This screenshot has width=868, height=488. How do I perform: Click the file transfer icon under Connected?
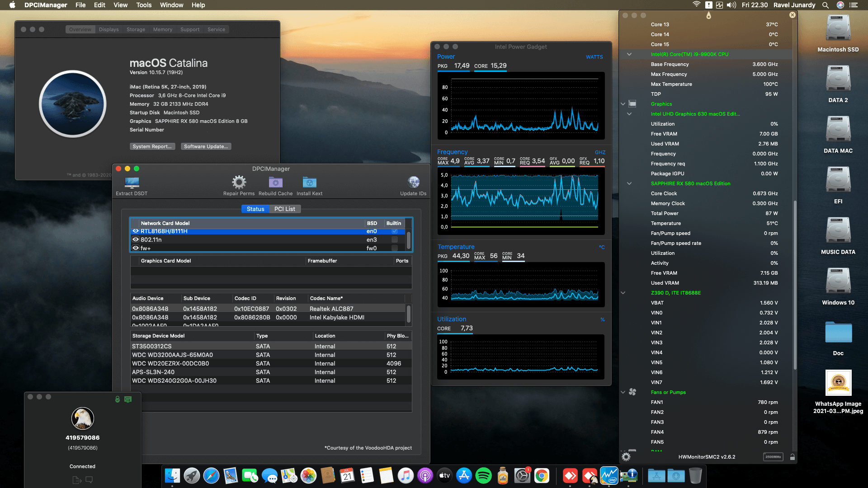pyautogui.click(x=76, y=480)
